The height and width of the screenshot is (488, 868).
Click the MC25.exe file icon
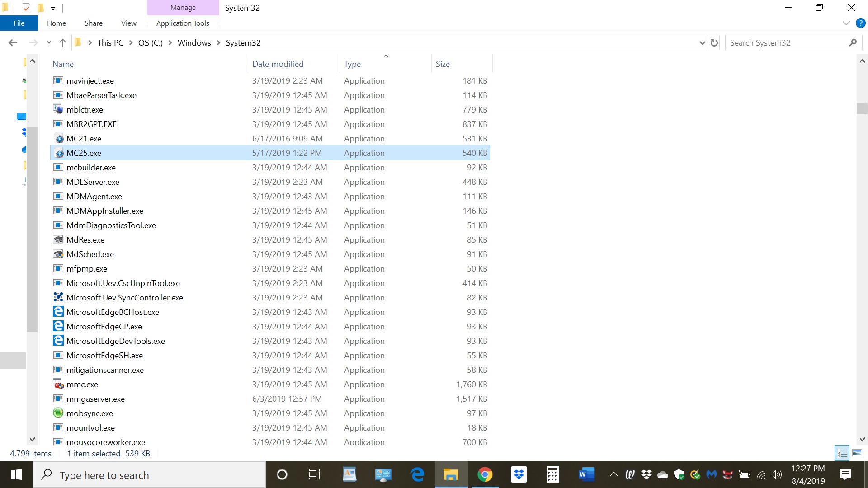[58, 153]
